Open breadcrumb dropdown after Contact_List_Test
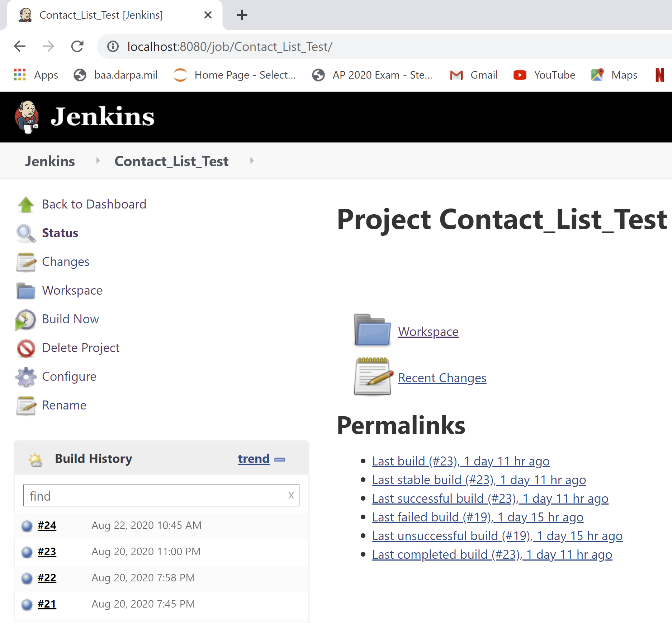The height and width of the screenshot is (623, 672). [x=251, y=161]
